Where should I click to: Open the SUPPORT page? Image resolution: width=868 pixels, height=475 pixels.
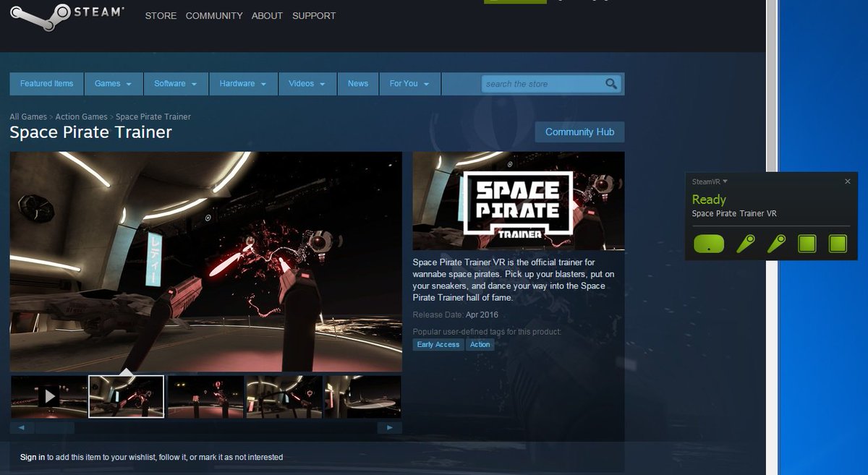pyautogui.click(x=314, y=16)
